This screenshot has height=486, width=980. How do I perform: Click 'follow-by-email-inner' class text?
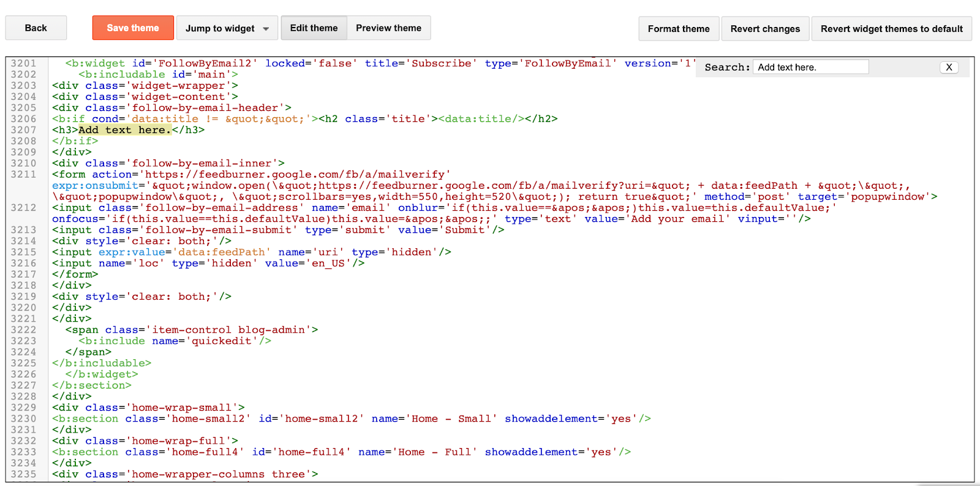202,164
